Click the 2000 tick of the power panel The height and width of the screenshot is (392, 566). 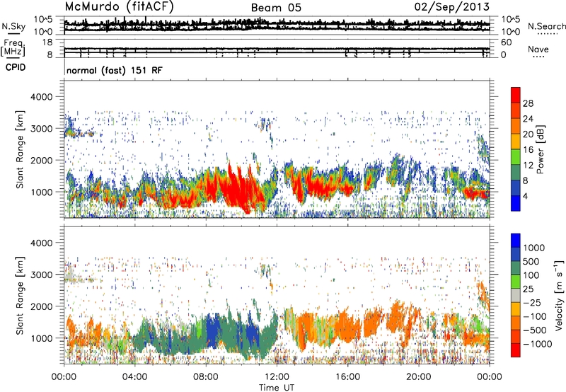[x=43, y=160]
